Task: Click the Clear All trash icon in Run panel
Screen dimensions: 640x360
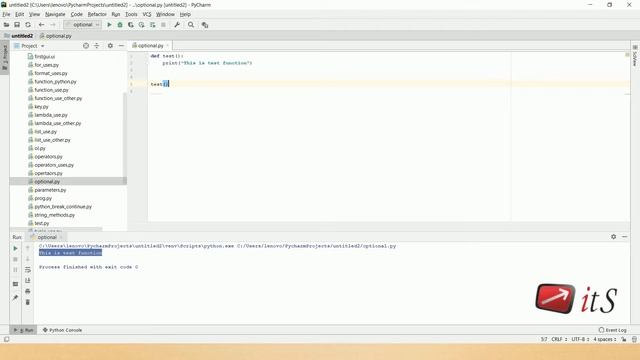Action: [x=28, y=302]
